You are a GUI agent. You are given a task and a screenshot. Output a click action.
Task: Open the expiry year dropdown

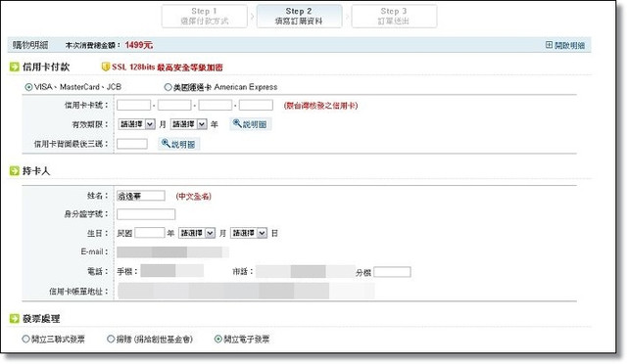click(x=189, y=124)
